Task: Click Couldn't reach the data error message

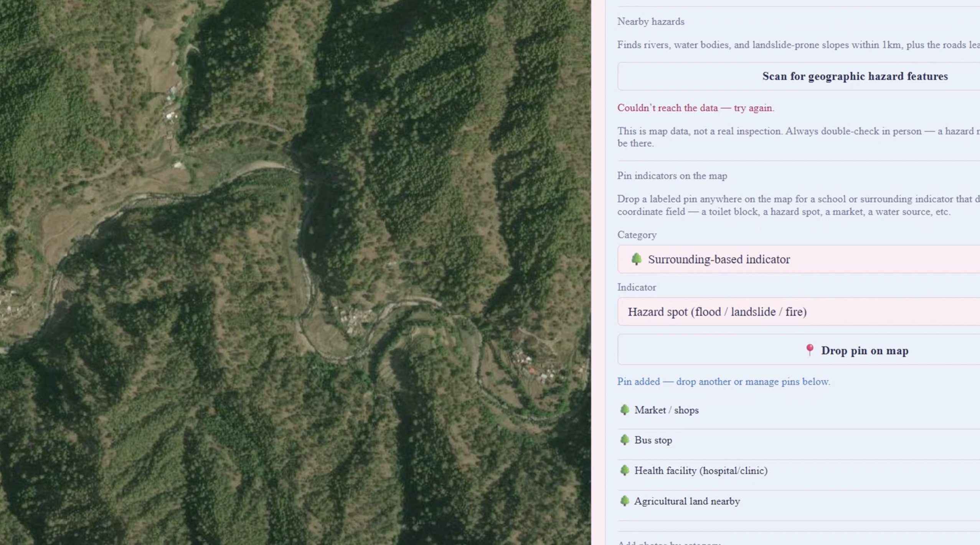Action: [696, 108]
